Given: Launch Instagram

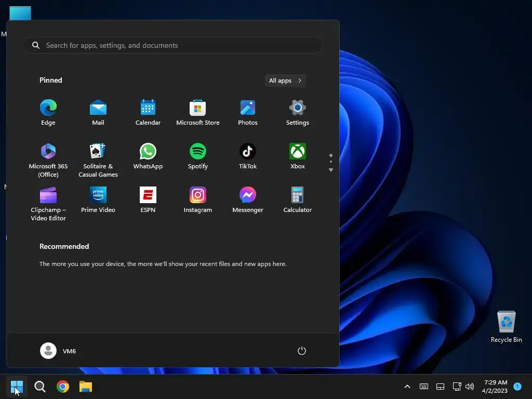Looking at the screenshot, I should [198, 200].
